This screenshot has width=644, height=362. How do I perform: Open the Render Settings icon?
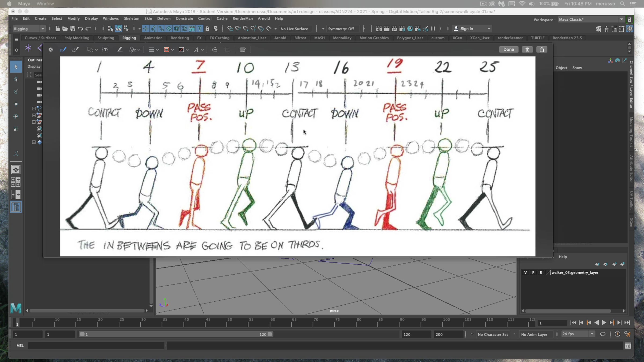[x=402, y=29]
